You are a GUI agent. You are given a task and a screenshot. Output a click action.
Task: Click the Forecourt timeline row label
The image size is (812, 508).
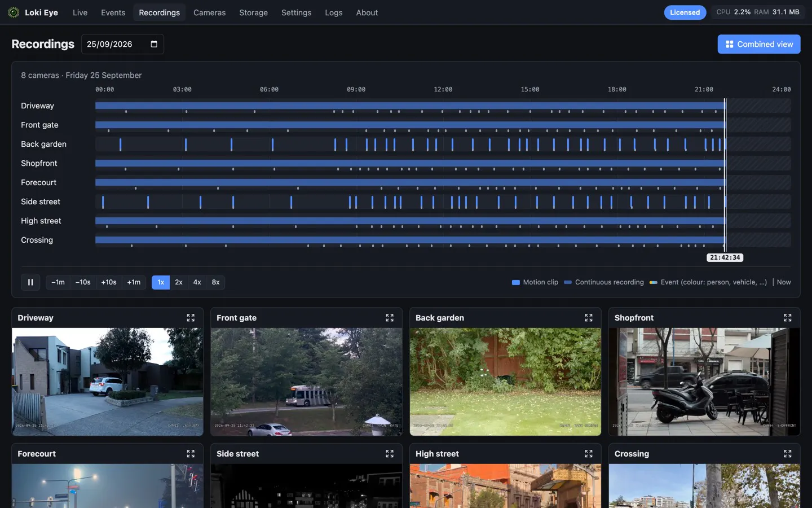point(39,182)
